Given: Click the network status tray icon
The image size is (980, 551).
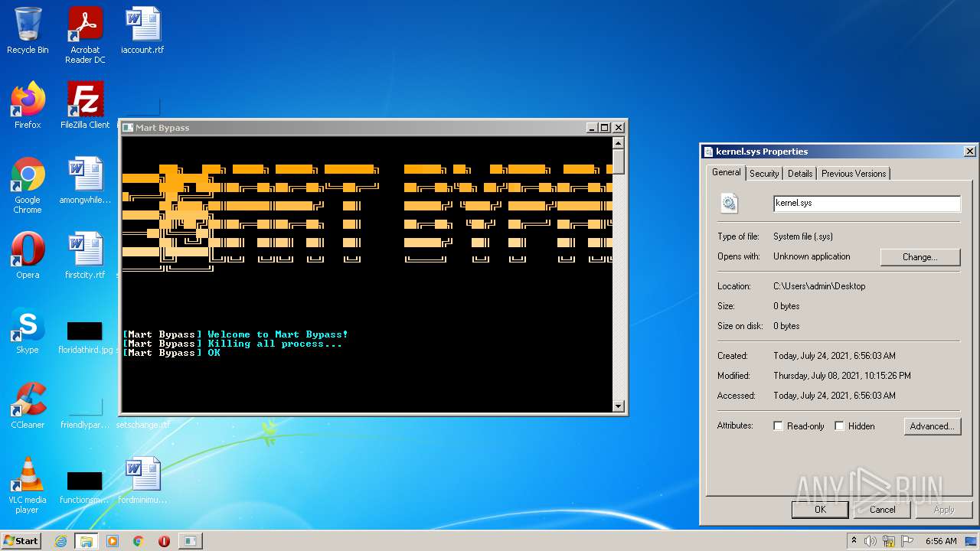Looking at the screenshot, I should click(889, 541).
